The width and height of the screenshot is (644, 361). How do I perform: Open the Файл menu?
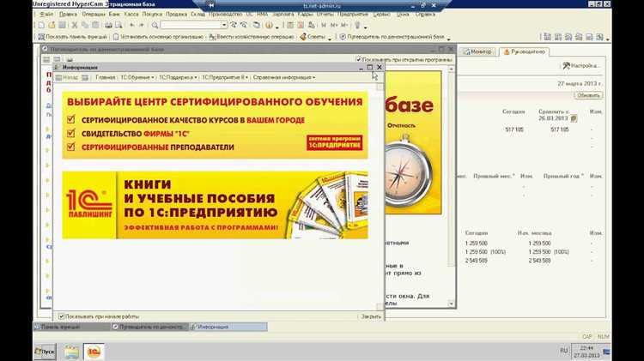click(46, 14)
